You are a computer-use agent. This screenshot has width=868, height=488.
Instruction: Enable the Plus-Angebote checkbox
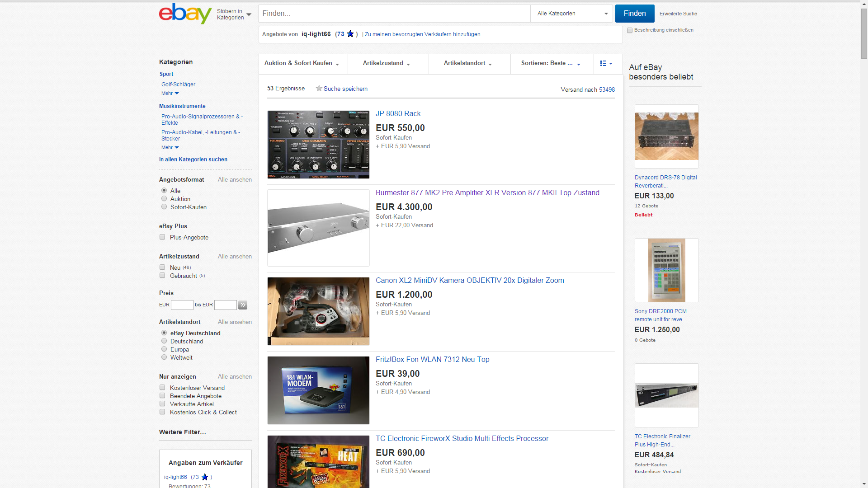[x=162, y=237]
